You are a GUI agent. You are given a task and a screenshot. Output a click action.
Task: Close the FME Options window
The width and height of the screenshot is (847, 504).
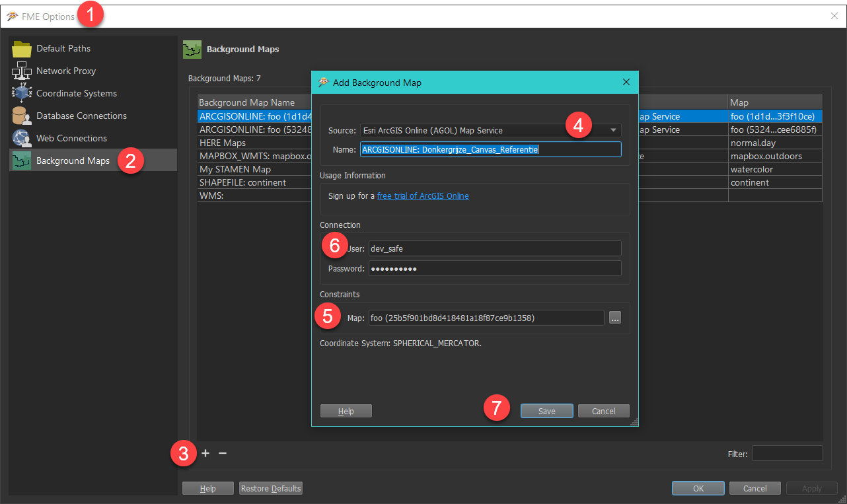coord(834,16)
